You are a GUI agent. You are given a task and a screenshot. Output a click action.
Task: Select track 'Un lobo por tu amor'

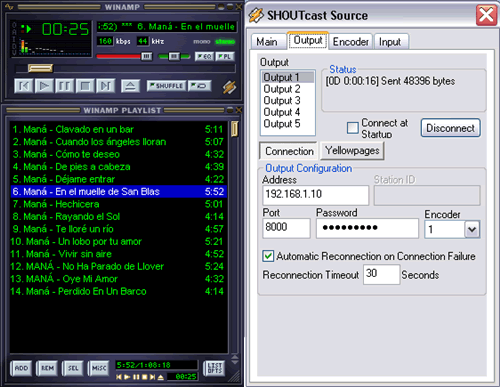click(118, 241)
